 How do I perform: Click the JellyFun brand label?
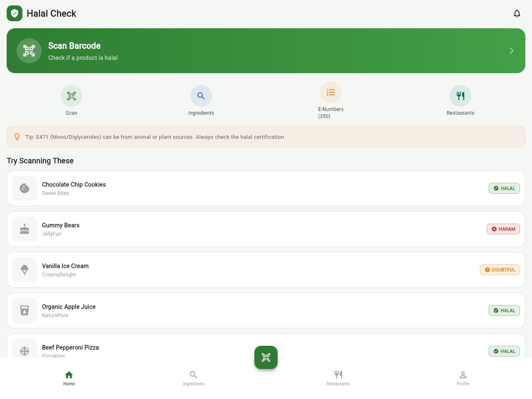tap(52, 234)
